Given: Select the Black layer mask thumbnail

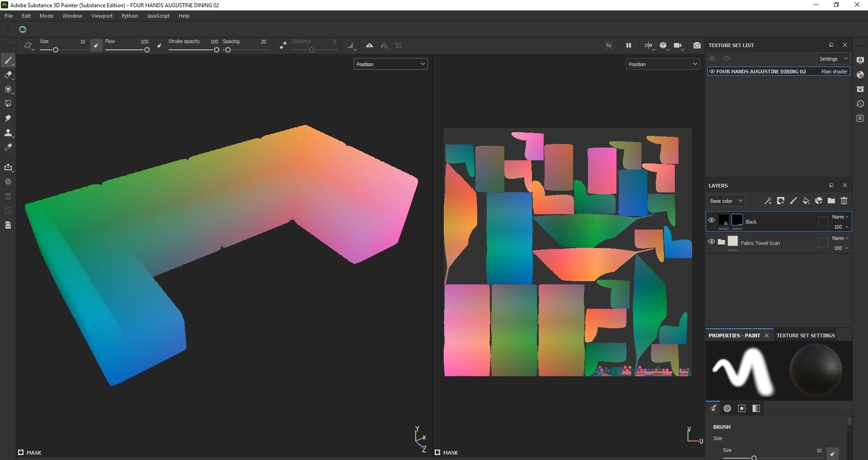Looking at the screenshot, I should (737, 220).
